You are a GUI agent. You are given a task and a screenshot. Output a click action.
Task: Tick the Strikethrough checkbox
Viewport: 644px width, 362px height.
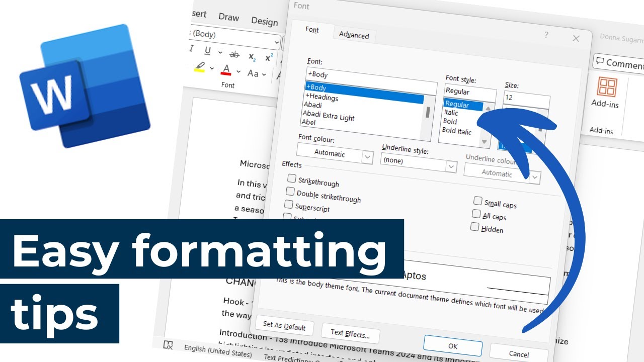pos(291,178)
